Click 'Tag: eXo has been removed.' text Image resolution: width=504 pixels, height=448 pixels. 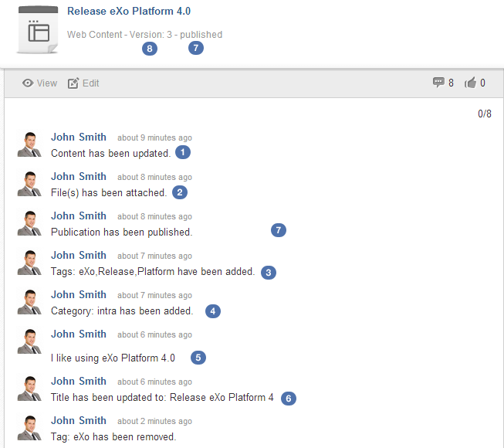pos(113,436)
